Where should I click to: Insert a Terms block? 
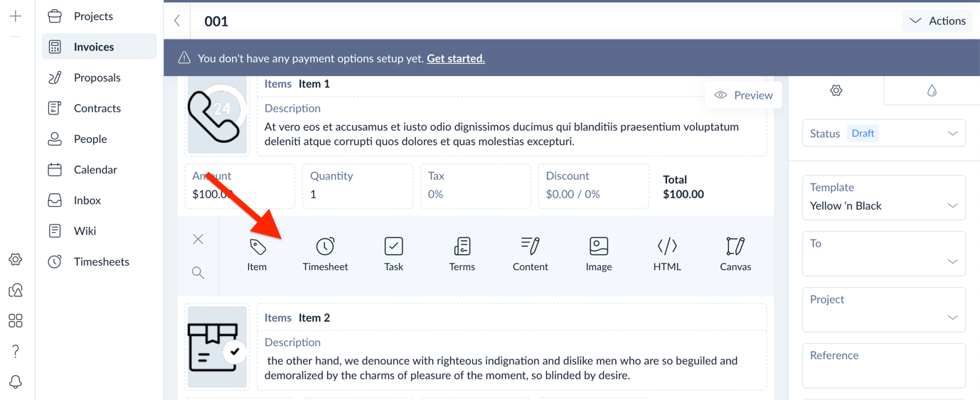click(462, 254)
